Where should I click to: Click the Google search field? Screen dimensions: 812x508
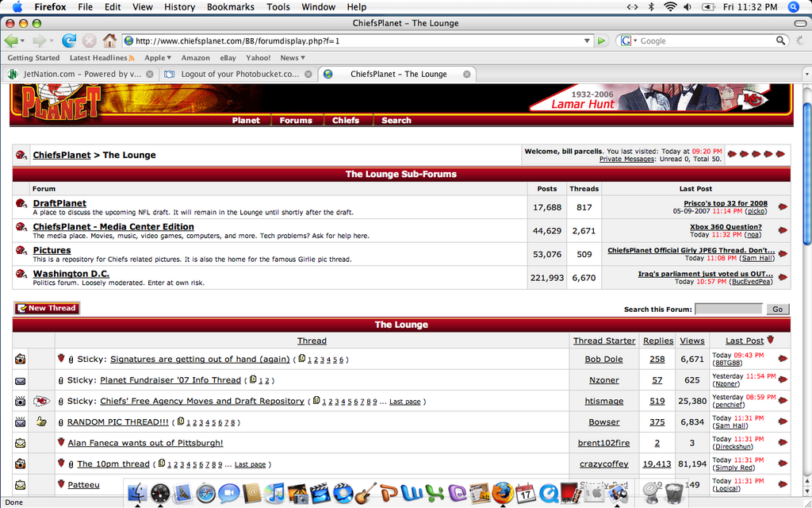pyautogui.click(x=707, y=40)
